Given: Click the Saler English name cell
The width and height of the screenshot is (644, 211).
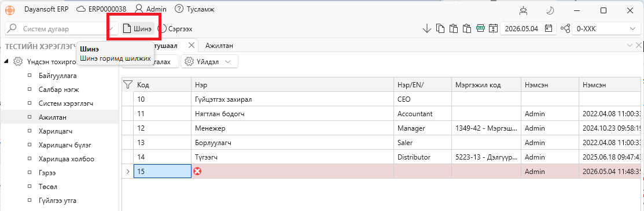Looking at the screenshot, I should [x=423, y=142].
